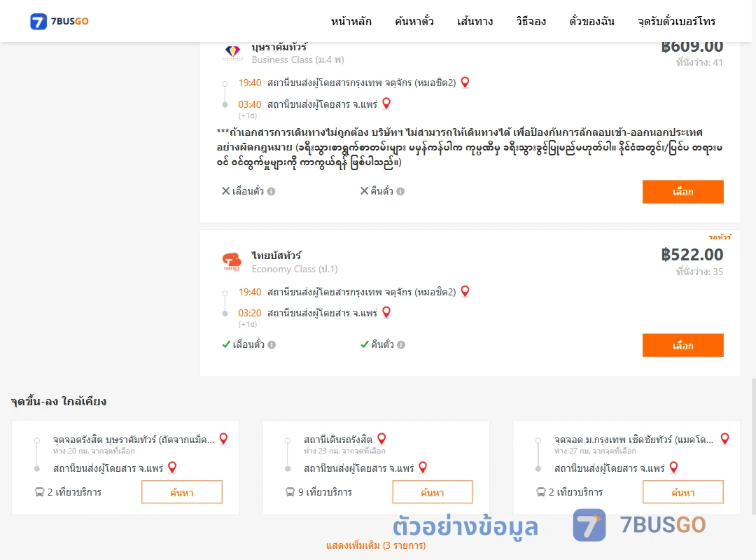Open map pin for ไทยบัสทัวร์ 19:40 departure station
The height and width of the screenshot is (560, 756).
pyautogui.click(x=465, y=291)
